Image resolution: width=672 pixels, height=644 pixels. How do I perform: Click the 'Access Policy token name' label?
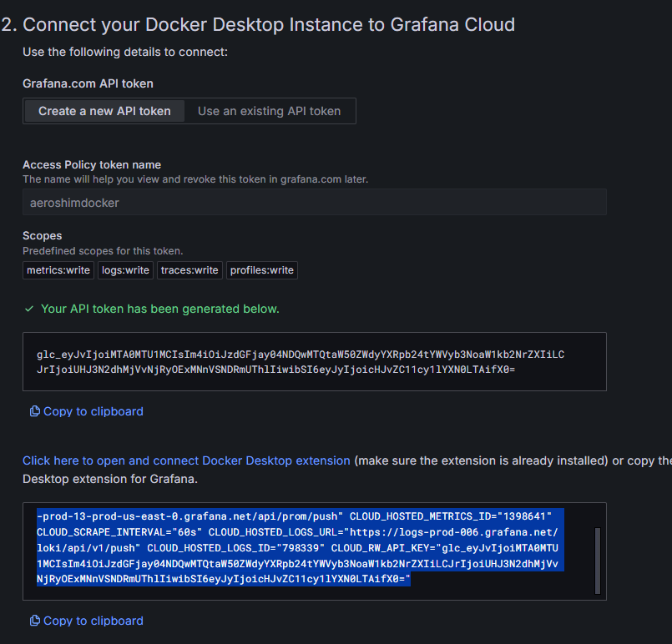(92, 165)
